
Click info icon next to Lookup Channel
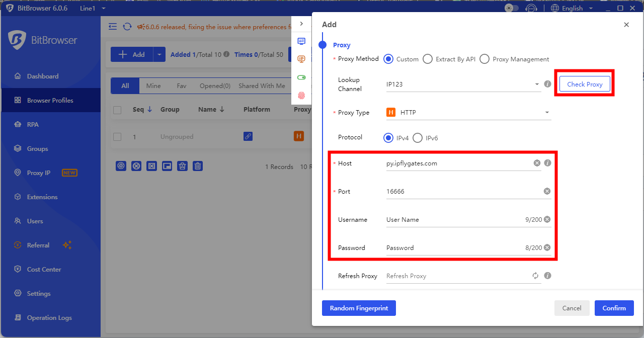tap(548, 84)
